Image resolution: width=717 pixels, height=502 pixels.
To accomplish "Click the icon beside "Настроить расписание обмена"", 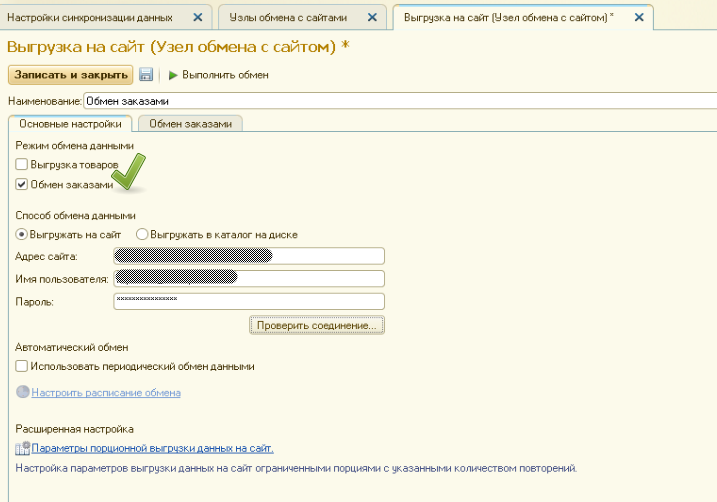I will (23, 393).
